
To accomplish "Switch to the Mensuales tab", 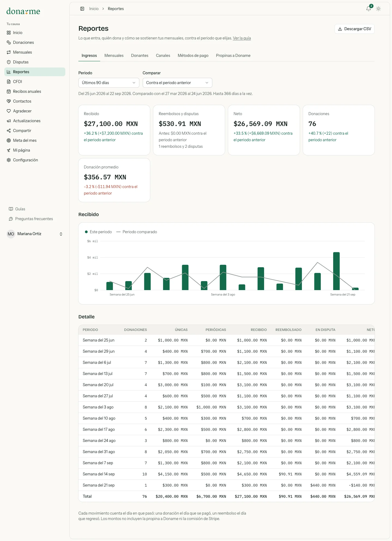I will [x=114, y=56].
